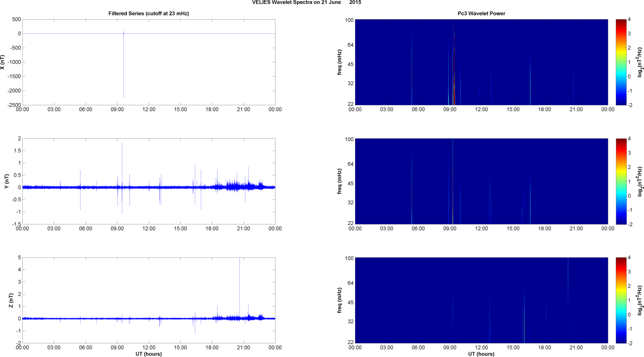The height and width of the screenshot is (357, 644).
Task: Click the vertical streak in Y spectrogram near 09:00
Action: (453, 181)
